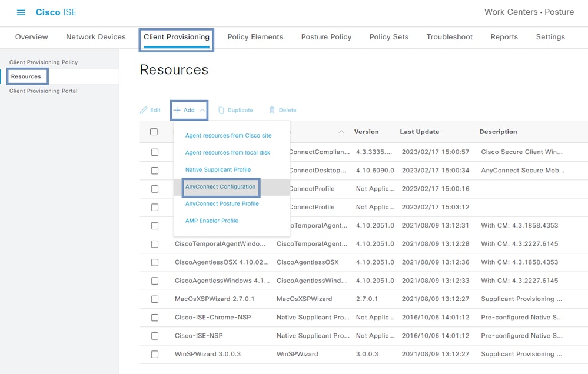The height and width of the screenshot is (374, 588).
Task: Click the Cisco-ISE-Chrome-NSP name cell
Action: (212, 318)
